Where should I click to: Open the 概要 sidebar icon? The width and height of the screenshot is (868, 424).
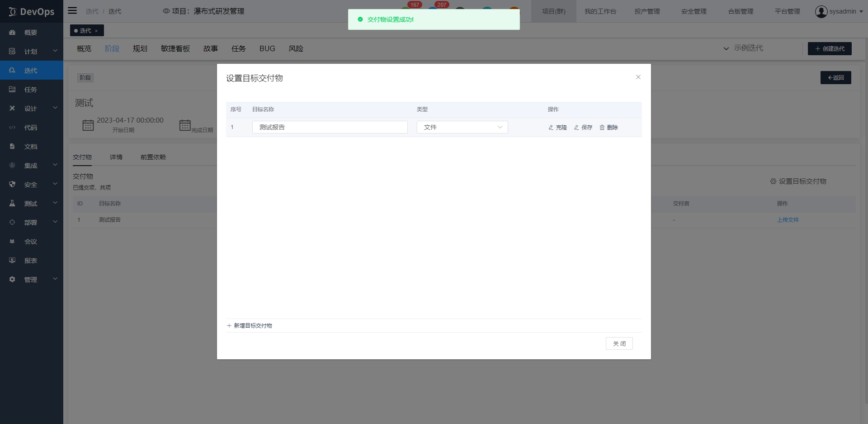tap(12, 33)
